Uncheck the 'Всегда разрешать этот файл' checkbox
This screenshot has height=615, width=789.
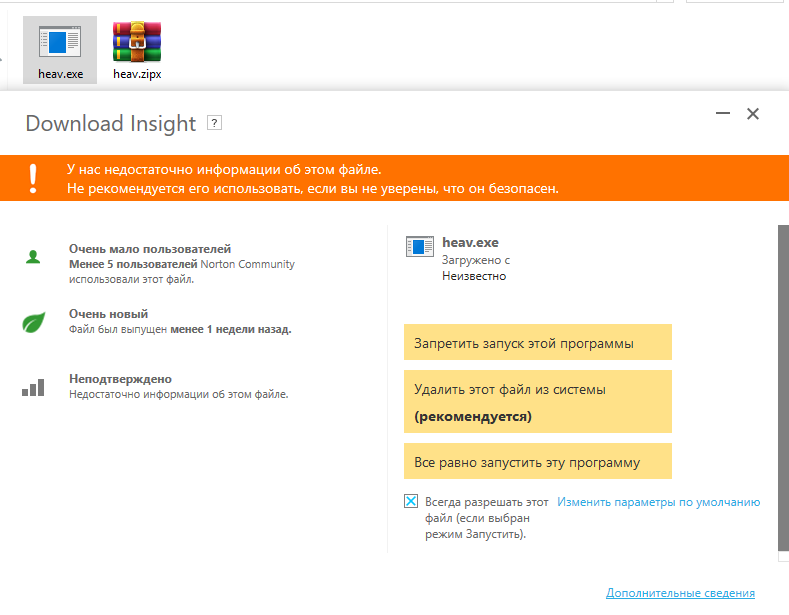(x=411, y=502)
